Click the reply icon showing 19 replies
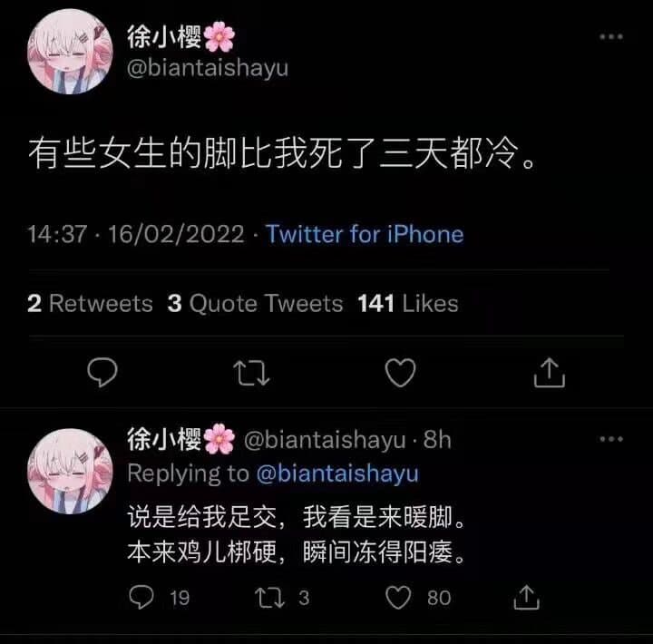The image size is (653, 644). pos(141,597)
